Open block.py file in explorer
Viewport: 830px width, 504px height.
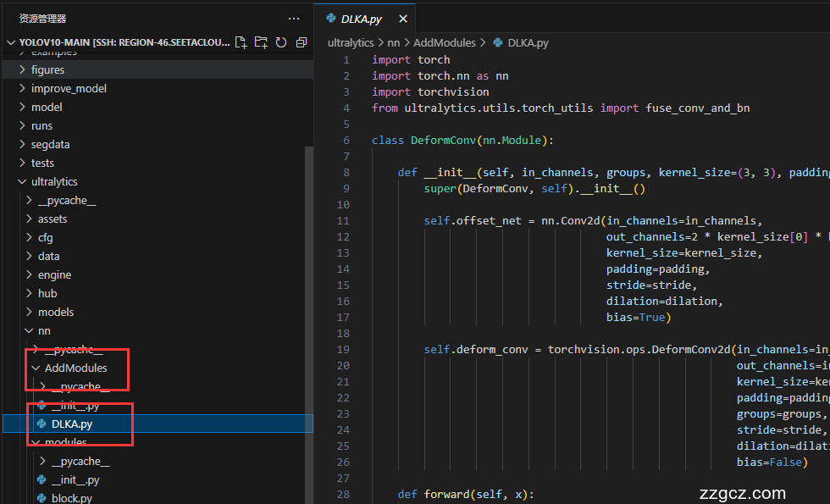[71, 498]
